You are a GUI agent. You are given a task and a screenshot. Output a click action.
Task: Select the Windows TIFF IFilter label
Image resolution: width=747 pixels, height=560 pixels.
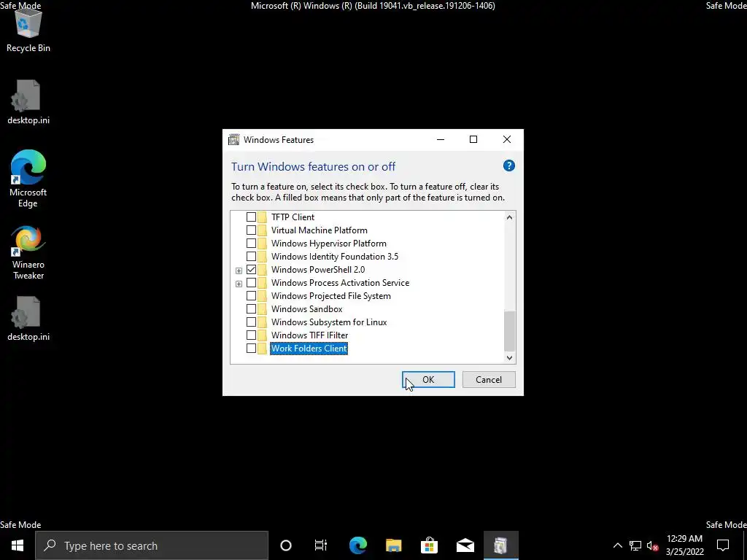(x=309, y=335)
